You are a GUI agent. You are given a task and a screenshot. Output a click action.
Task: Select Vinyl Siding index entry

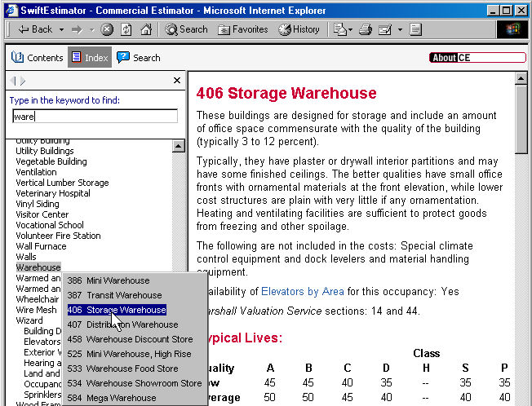38,204
